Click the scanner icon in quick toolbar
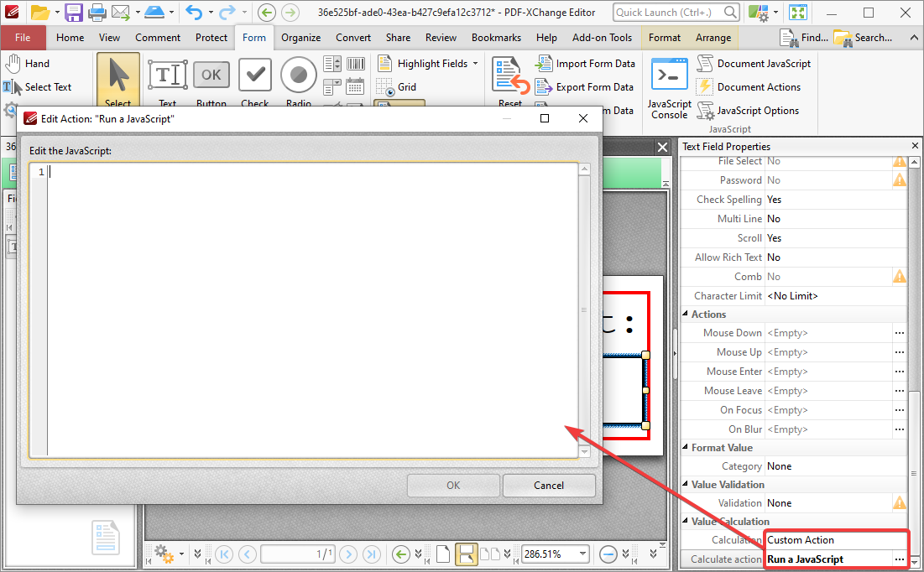The width and height of the screenshot is (924, 572). 154,12
